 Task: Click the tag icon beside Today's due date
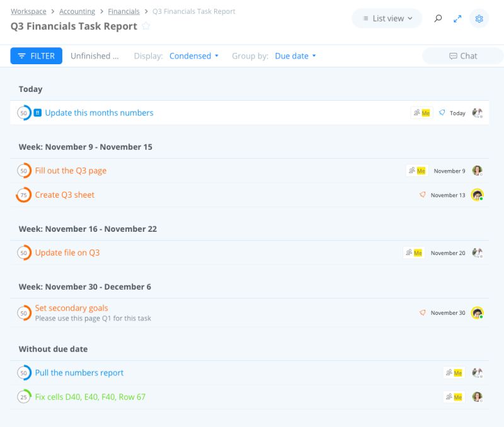coord(443,113)
